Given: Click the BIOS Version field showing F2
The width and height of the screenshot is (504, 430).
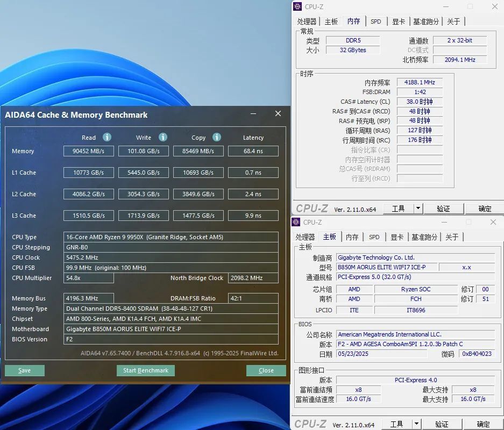Looking at the screenshot, I should [x=171, y=339].
